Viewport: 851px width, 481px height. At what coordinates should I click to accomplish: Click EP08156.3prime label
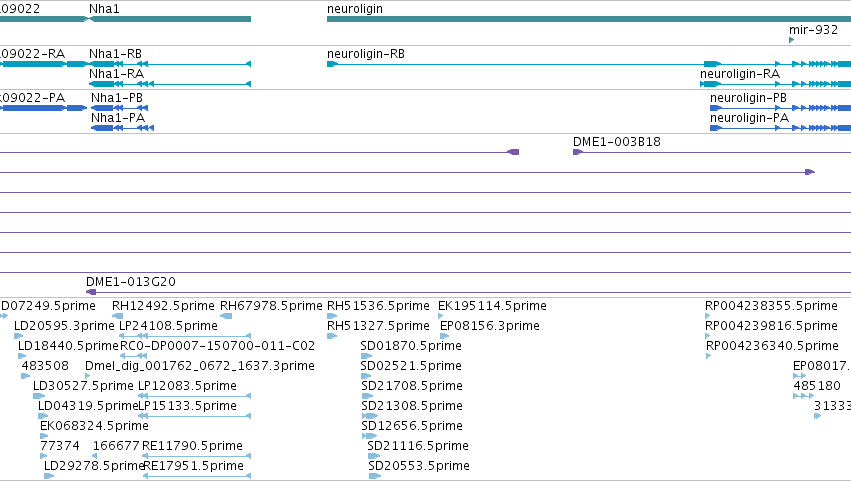tap(490, 326)
